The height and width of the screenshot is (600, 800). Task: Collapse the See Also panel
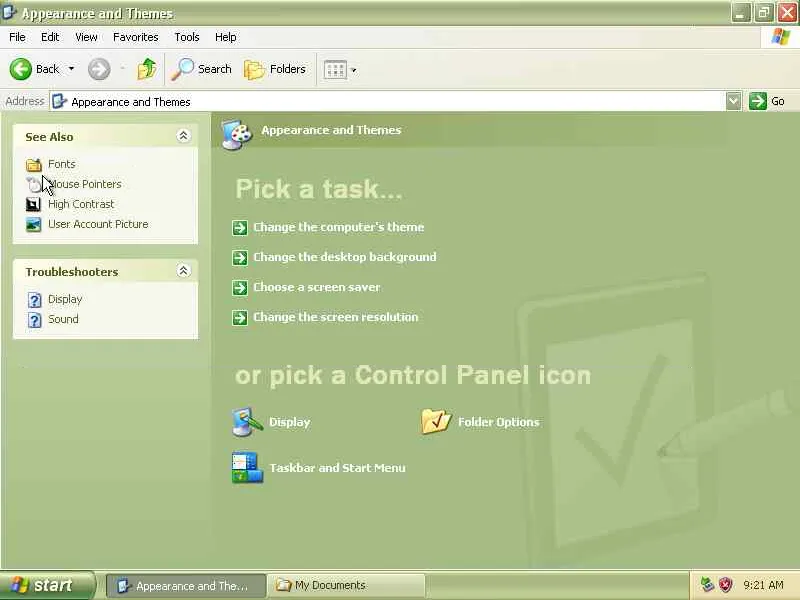click(183, 136)
